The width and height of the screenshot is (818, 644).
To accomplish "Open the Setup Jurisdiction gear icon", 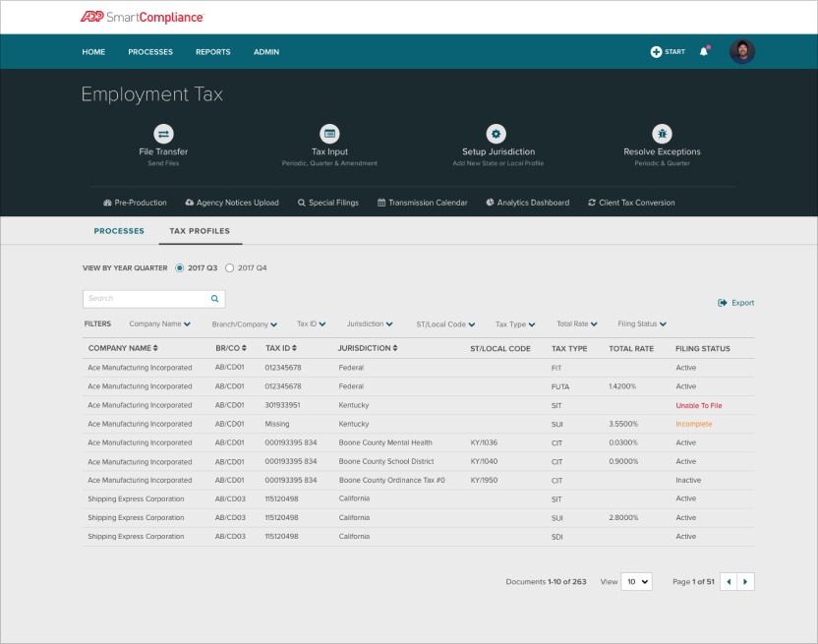I will pos(497,134).
